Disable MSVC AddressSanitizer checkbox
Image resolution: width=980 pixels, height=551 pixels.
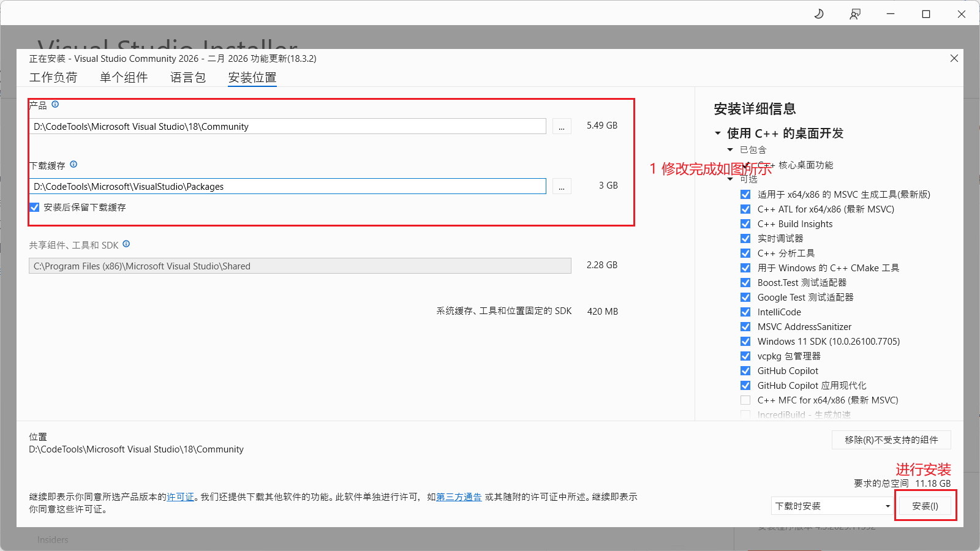(x=745, y=327)
